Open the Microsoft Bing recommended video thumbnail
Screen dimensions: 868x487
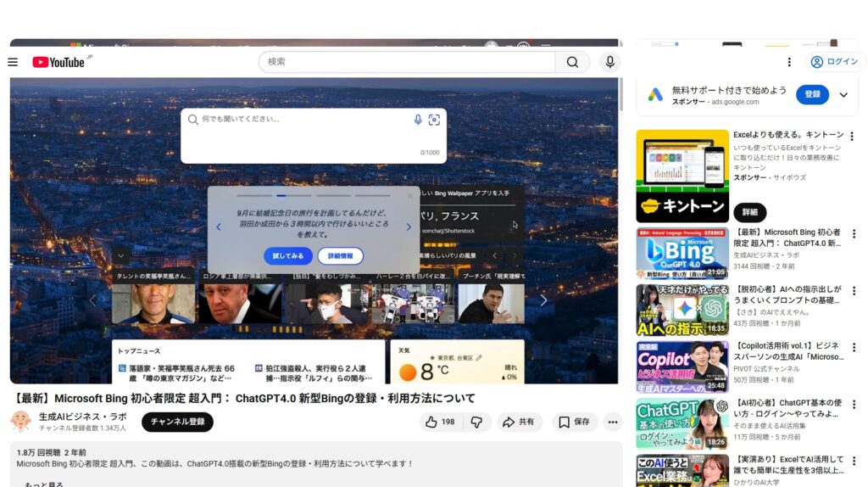(x=682, y=253)
